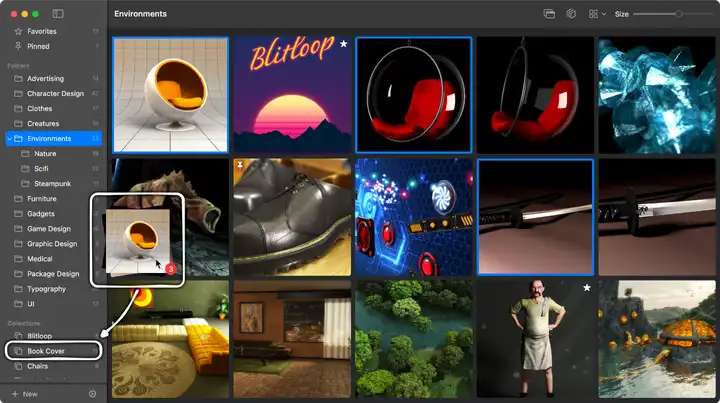Select the forest river aerial thumbnail
Viewport: 720px width, 403px height.
(414, 339)
